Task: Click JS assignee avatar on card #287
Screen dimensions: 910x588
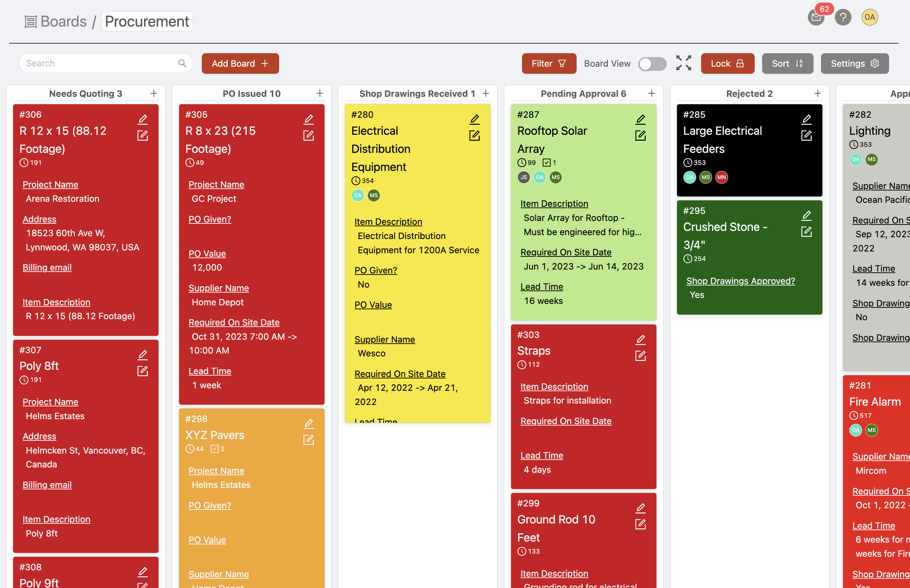Action: 524,177
